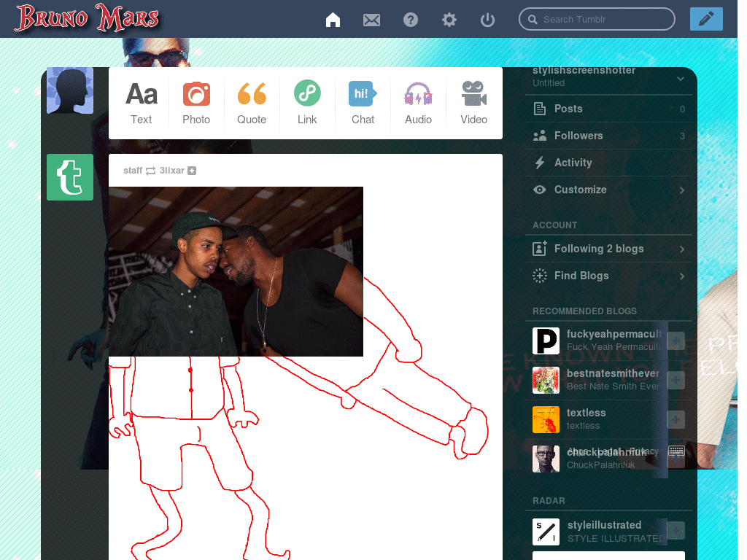The width and height of the screenshot is (747, 560).
Task: Open the textless orange blog thumbnail
Action: tap(546, 419)
